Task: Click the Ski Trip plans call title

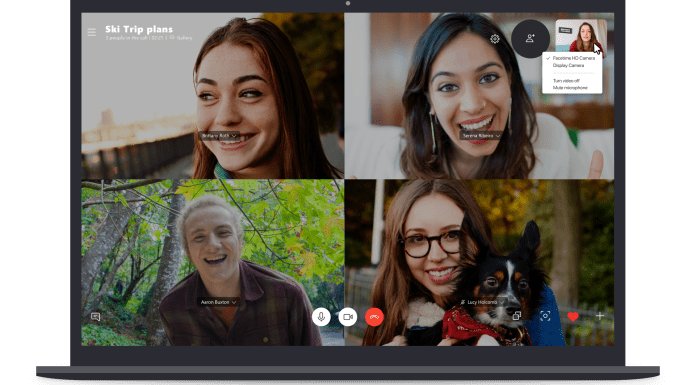Action: point(139,29)
